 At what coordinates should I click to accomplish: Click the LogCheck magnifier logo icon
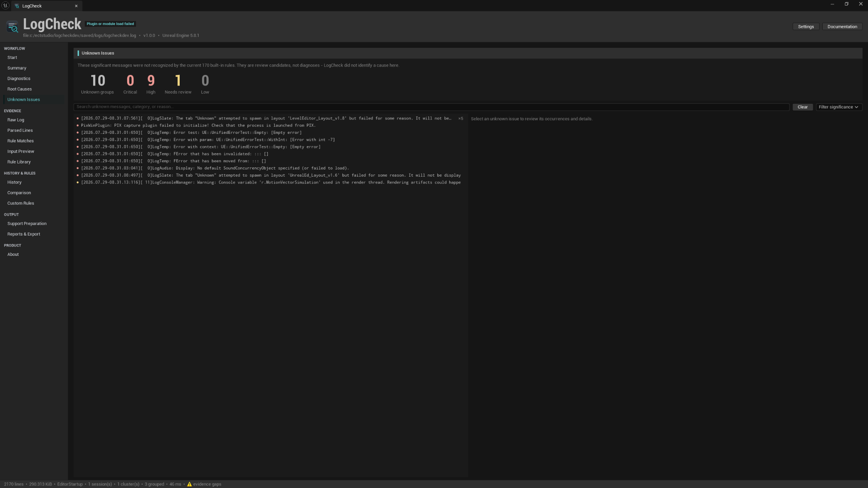pos(13,27)
